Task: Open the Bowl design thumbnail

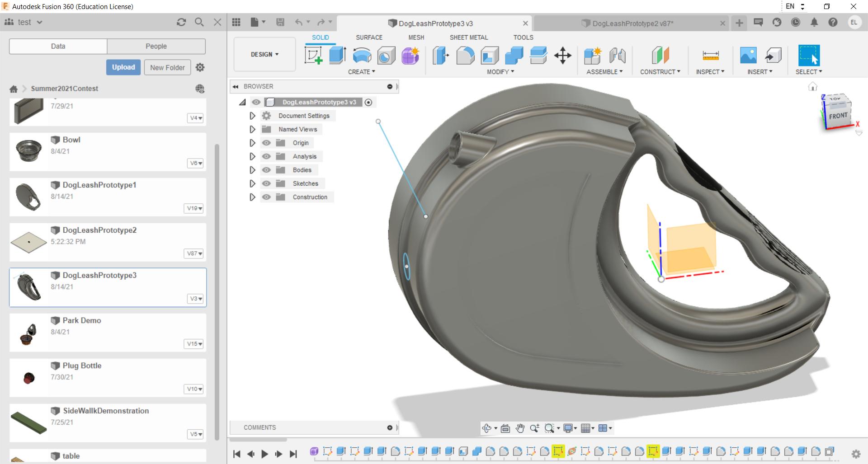Action: (x=28, y=151)
